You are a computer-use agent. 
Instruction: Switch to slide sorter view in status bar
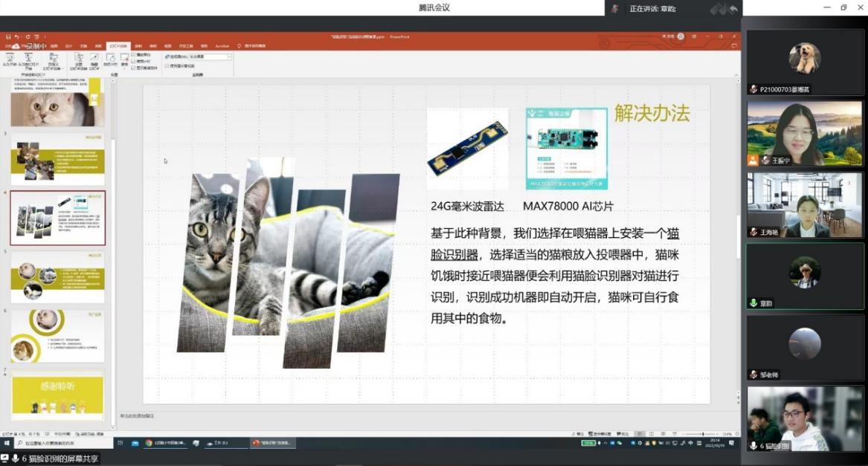point(652,434)
